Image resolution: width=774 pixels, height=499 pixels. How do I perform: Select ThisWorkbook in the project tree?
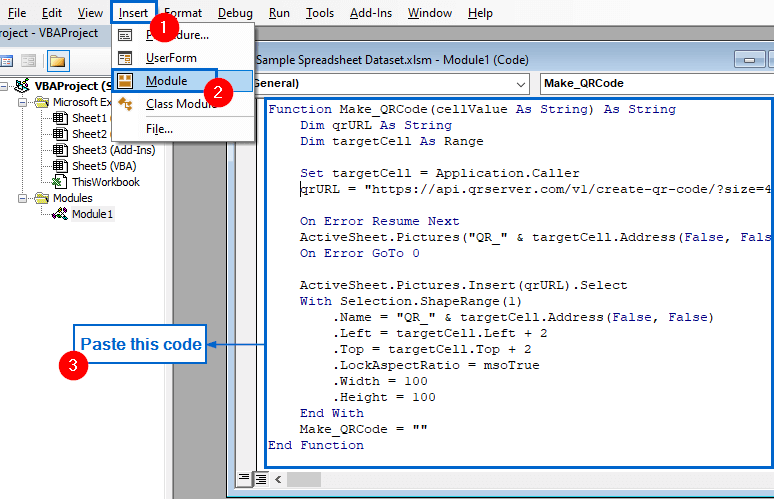[x=106, y=182]
